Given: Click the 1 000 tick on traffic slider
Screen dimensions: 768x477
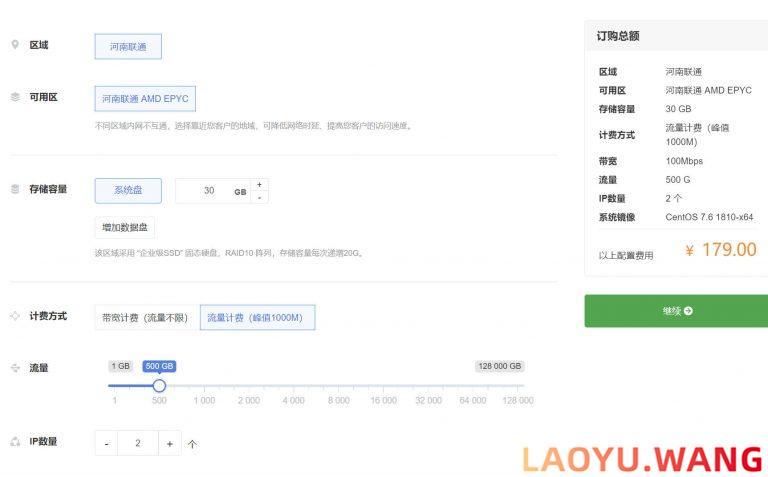Looking at the screenshot, I should pos(204,400).
